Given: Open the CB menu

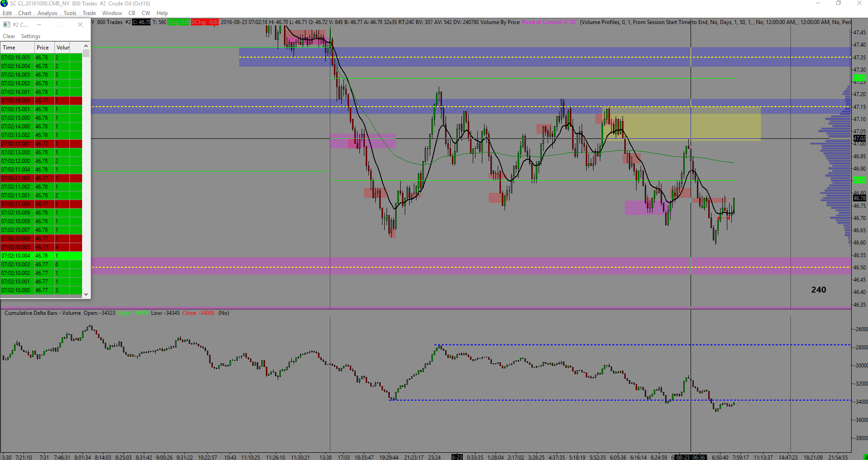Looking at the screenshot, I should click(x=132, y=13).
